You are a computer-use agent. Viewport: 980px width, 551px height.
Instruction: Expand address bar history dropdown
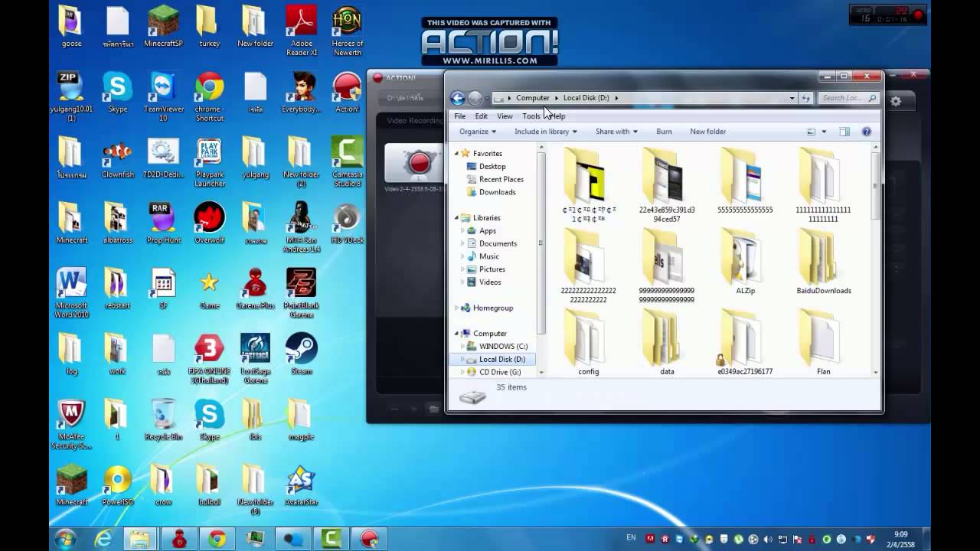[x=792, y=98]
